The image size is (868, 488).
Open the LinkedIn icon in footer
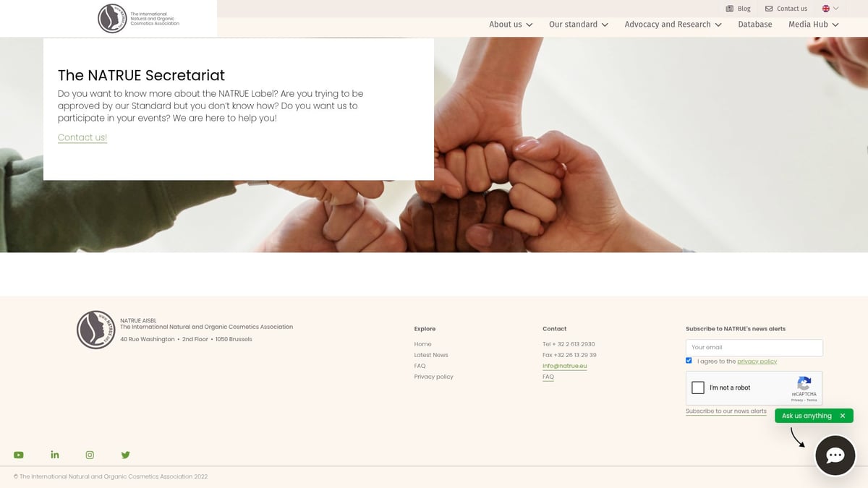pos(55,455)
